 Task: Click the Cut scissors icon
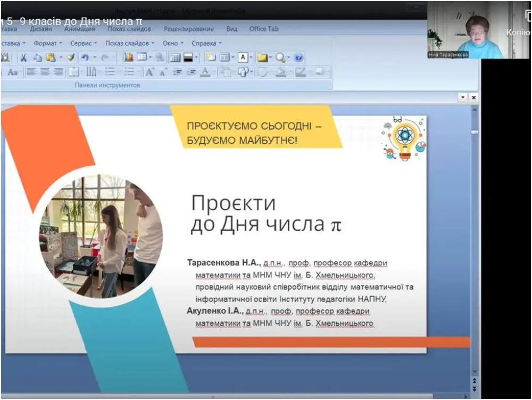[x=23, y=58]
